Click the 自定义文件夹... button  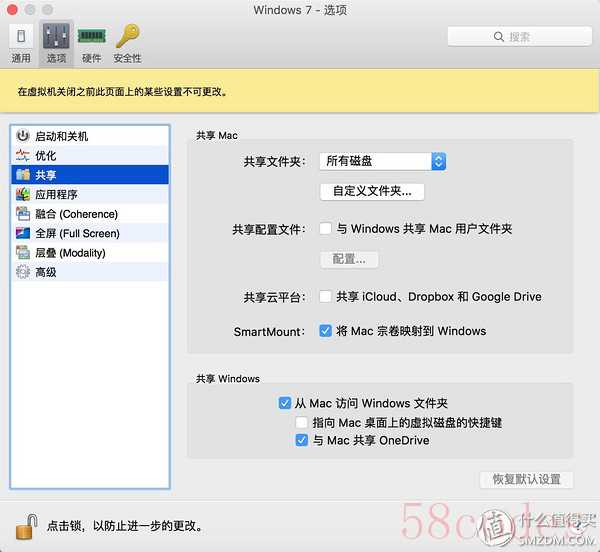372,191
